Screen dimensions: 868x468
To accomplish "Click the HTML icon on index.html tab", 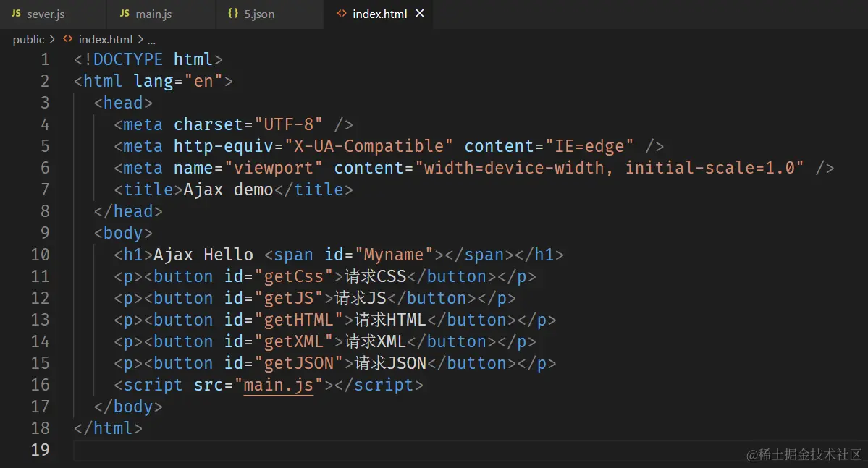I will [x=341, y=14].
